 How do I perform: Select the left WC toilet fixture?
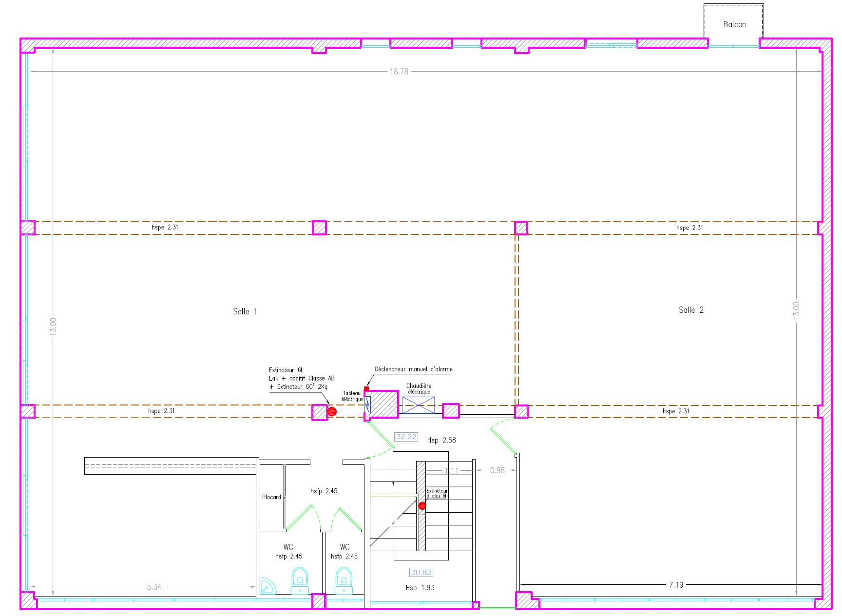(300, 580)
